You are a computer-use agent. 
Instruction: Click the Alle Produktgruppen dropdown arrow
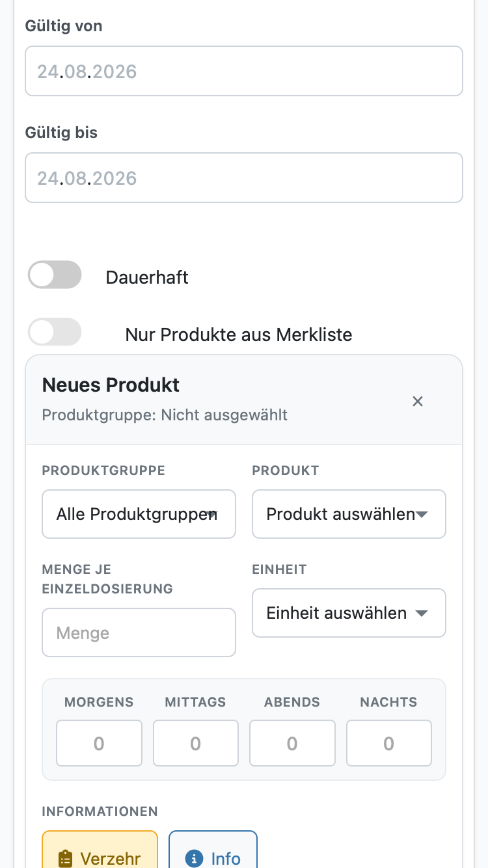[x=211, y=514]
